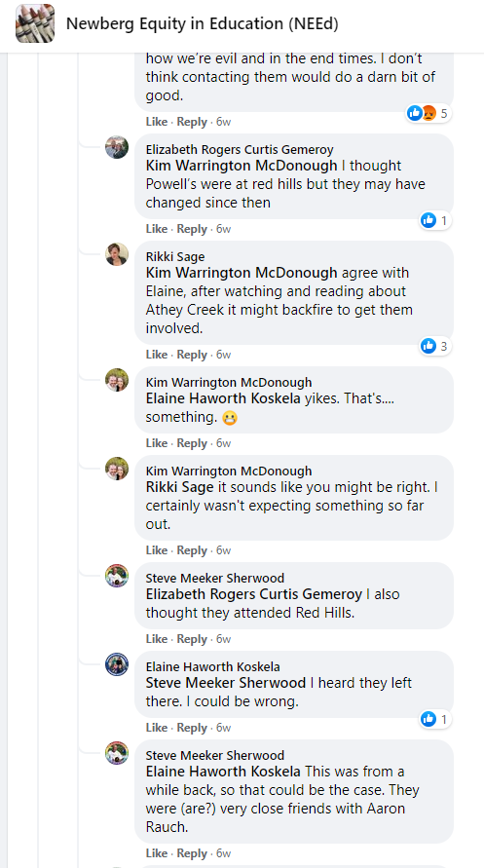Open tagged Elizabeth Rogers Curtis Gemeroy in Steve's comment
484x868 pixels.
click(254, 594)
